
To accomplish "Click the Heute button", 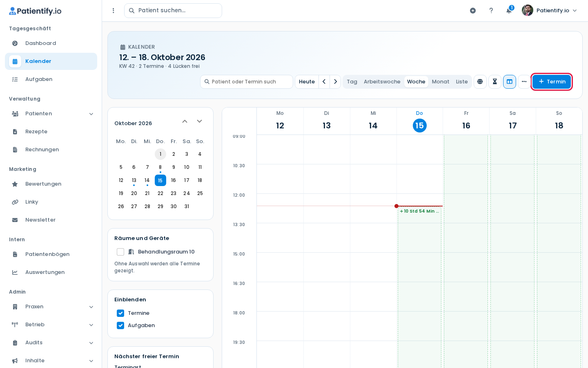I will pyautogui.click(x=307, y=82).
